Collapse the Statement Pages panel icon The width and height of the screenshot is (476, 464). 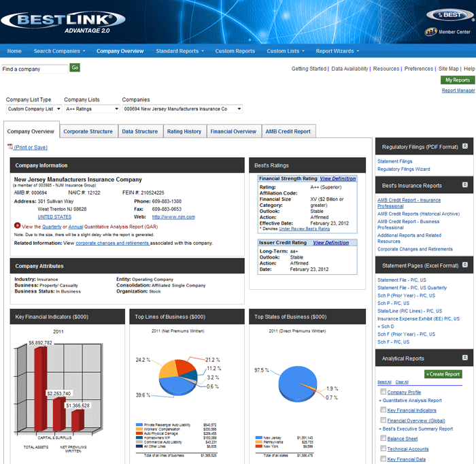point(464,265)
